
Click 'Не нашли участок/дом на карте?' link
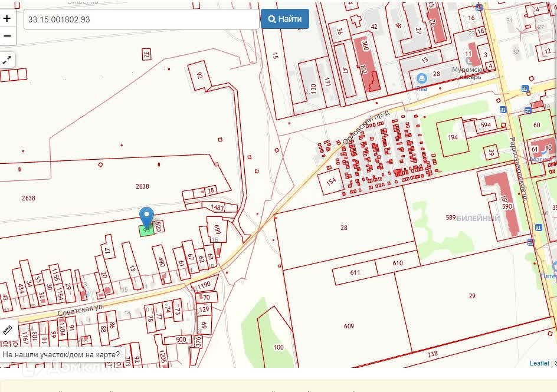point(61,354)
